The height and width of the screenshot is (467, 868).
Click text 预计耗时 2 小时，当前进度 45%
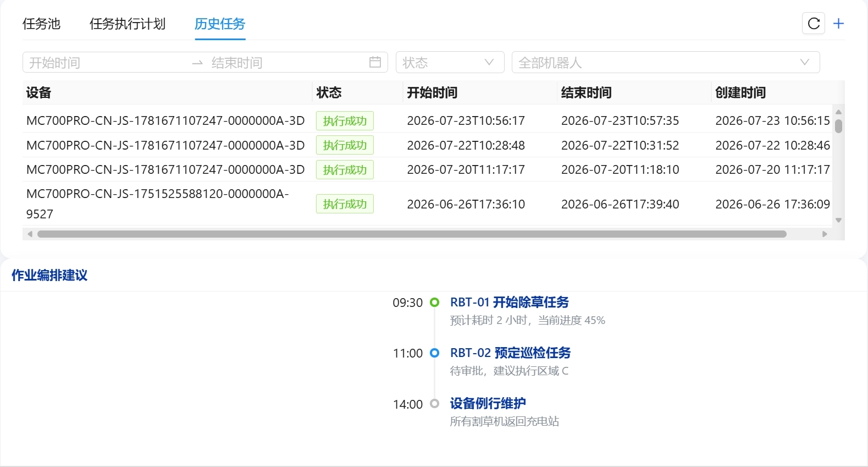tap(528, 320)
